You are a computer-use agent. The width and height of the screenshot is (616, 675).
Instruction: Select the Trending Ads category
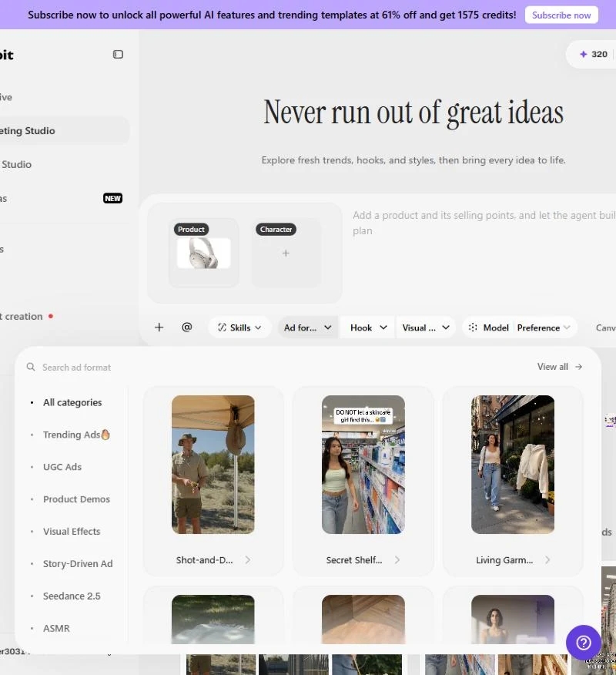point(76,435)
